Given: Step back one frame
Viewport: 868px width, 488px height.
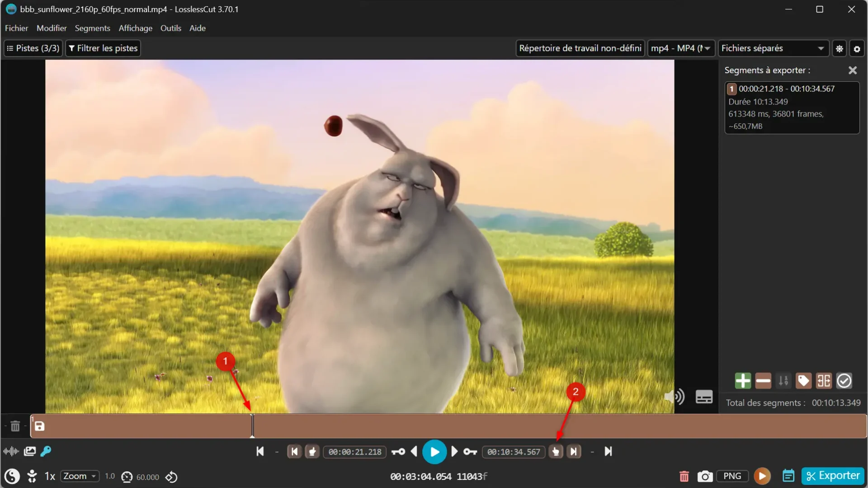Looking at the screenshot, I should click(x=414, y=452).
